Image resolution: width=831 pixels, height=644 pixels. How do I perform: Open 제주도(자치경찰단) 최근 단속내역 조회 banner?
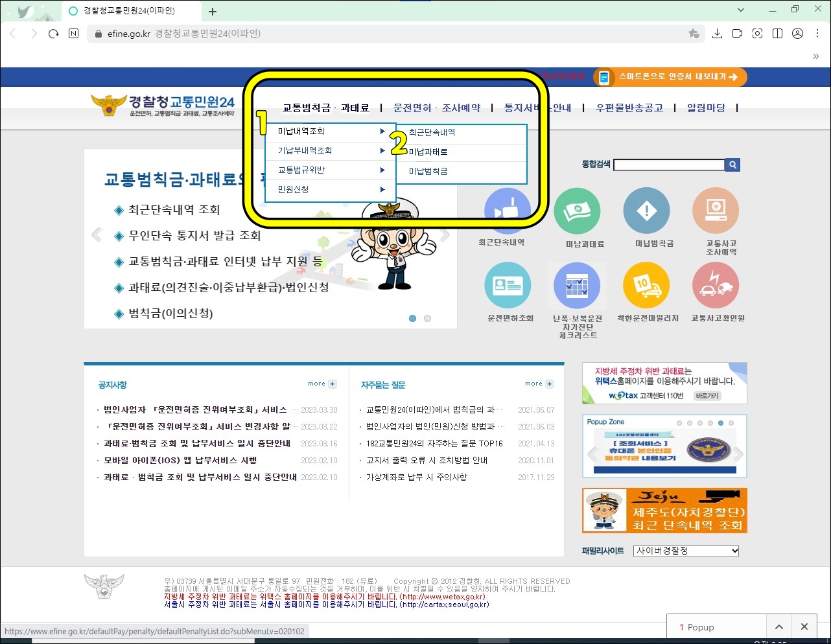click(x=664, y=511)
